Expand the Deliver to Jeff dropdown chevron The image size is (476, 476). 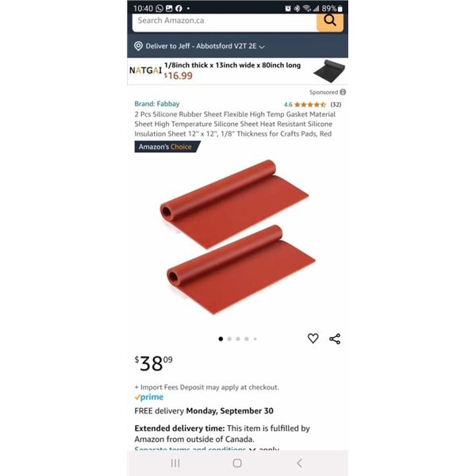[262, 47]
